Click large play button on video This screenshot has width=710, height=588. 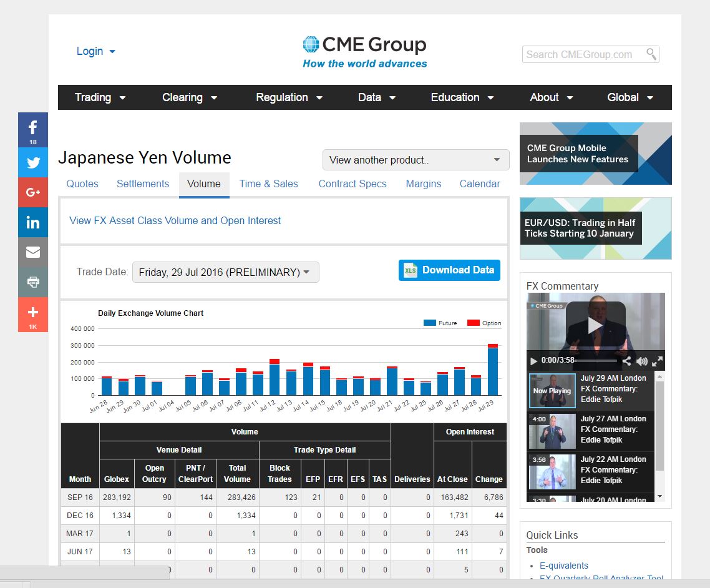(595, 325)
